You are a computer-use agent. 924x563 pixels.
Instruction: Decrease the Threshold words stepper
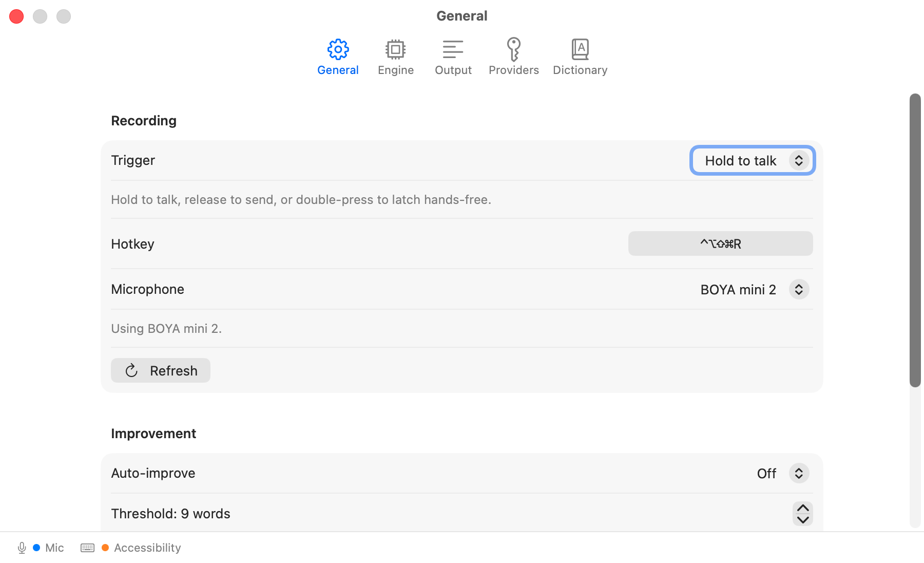[x=803, y=520]
